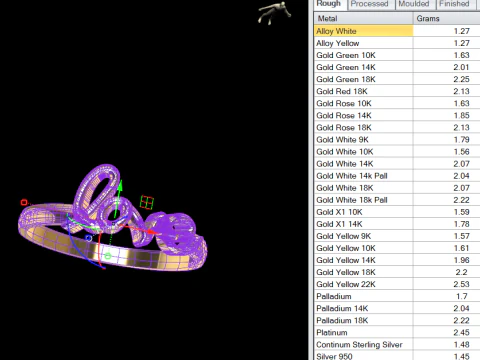Select the Platinum row
The height and width of the screenshot is (360, 480).
397,332
